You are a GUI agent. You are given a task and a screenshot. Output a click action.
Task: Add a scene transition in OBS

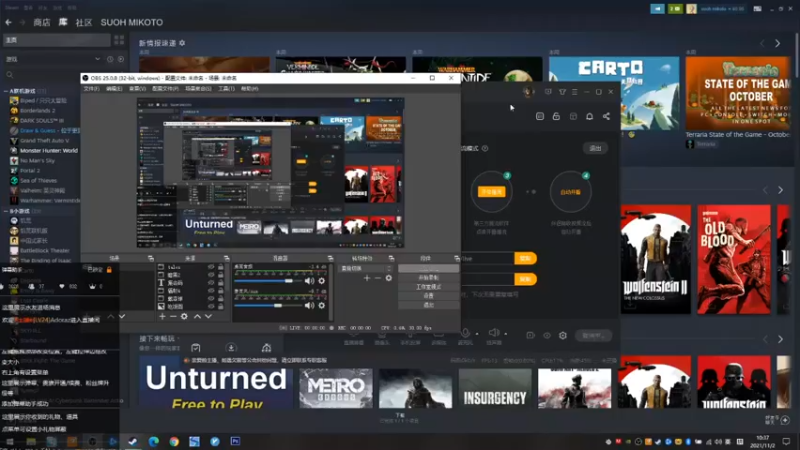point(367,278)
